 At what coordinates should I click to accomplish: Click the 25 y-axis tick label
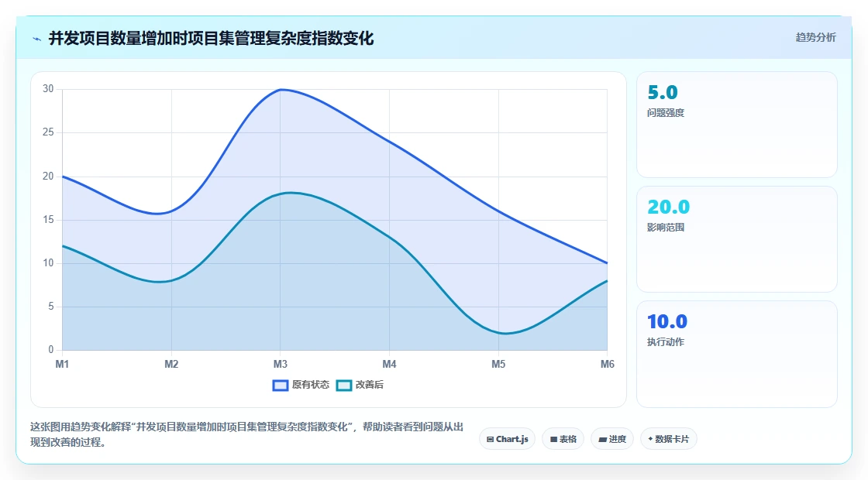(x=48, y=132)
